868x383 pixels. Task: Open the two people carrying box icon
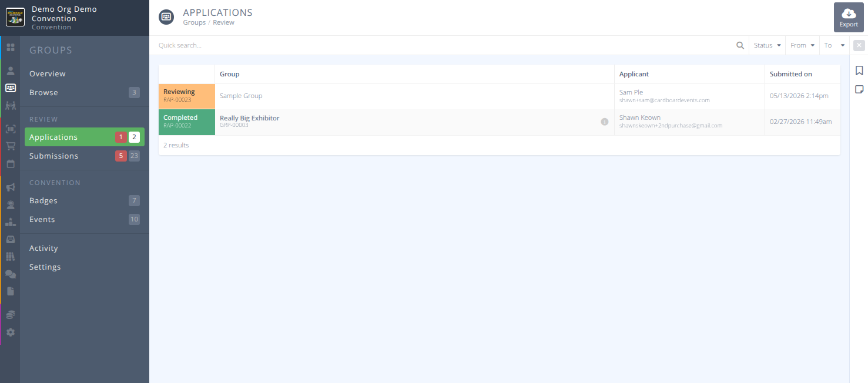point(10,106)
